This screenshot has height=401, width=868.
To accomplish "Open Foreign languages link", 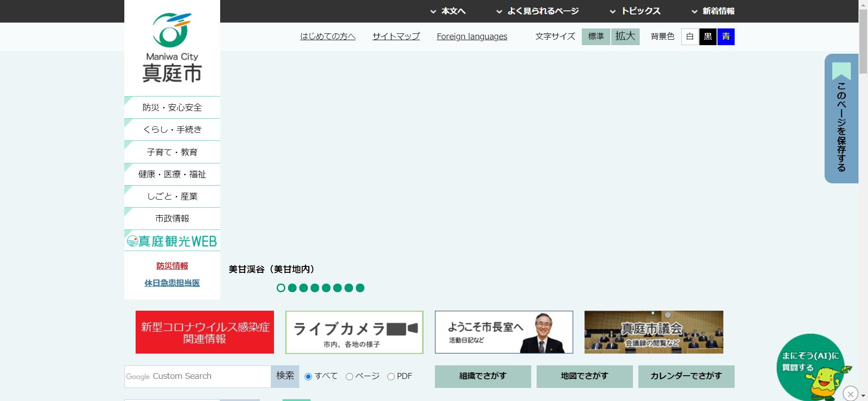I will click(472, 37).
